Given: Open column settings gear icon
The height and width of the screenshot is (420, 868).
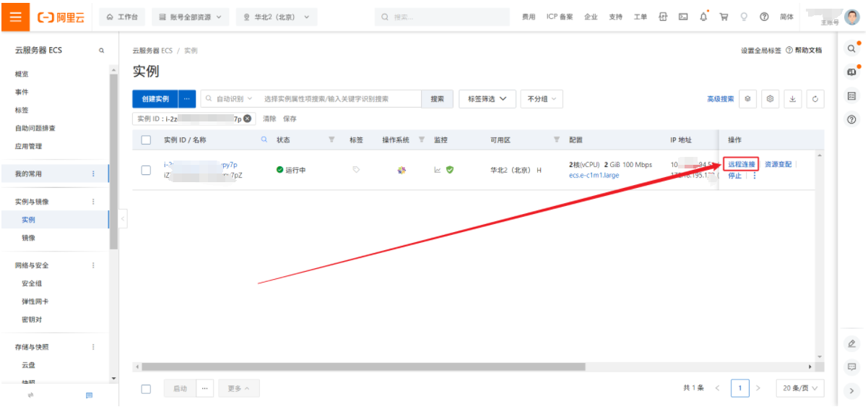Looking at the screenshot, I should [771, 99].
